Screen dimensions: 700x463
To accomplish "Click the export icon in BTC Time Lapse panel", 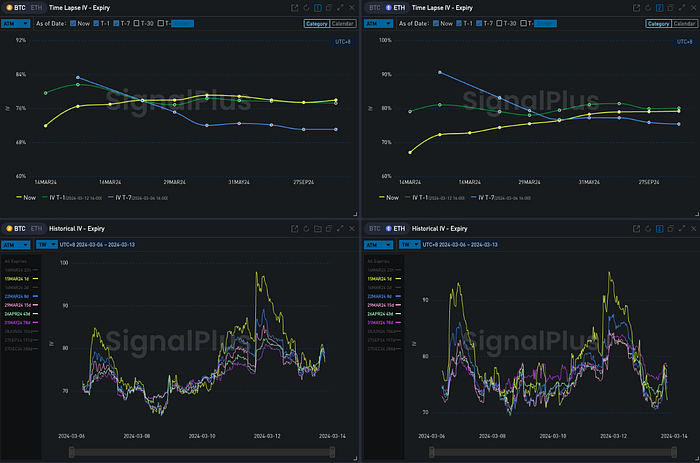I will [294, 7].
